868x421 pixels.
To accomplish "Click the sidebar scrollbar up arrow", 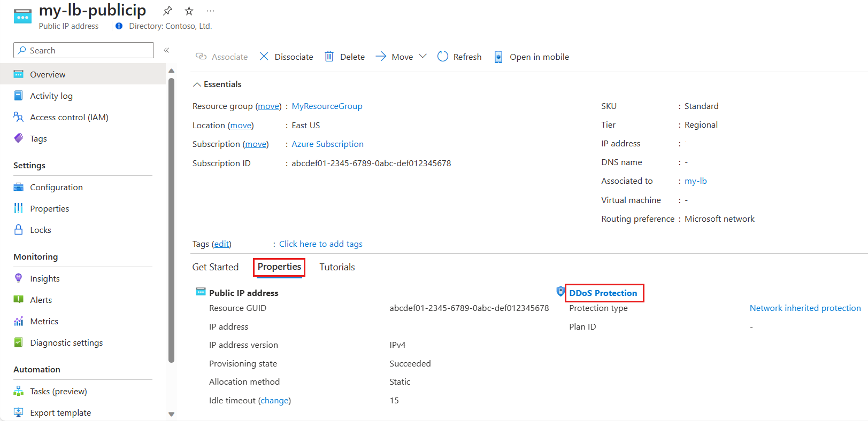I will click(171, 71).
